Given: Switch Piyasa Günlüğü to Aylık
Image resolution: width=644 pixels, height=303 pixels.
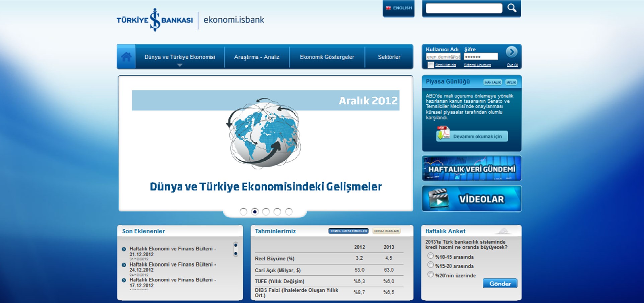Looking at the screenshot, I should [x=511, y=82].
